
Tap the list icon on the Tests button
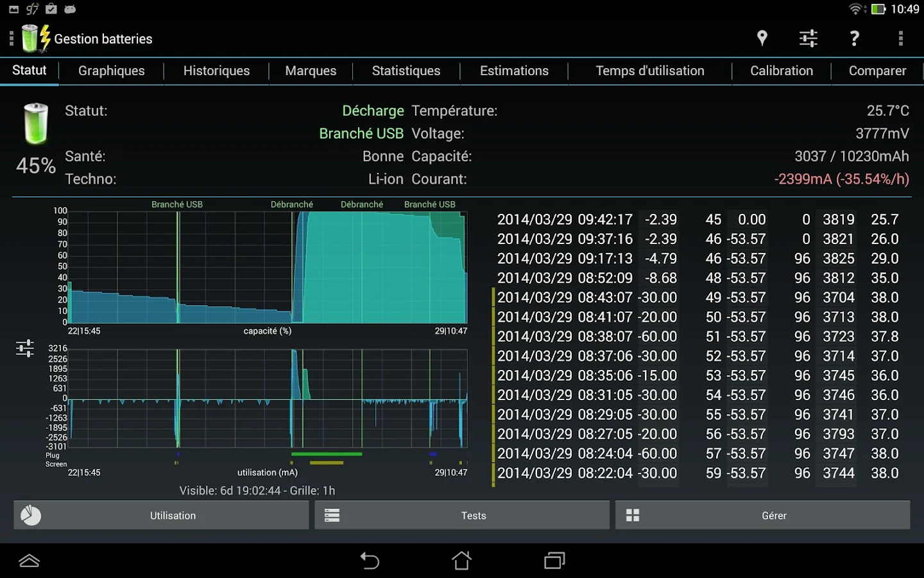(332, 515)
